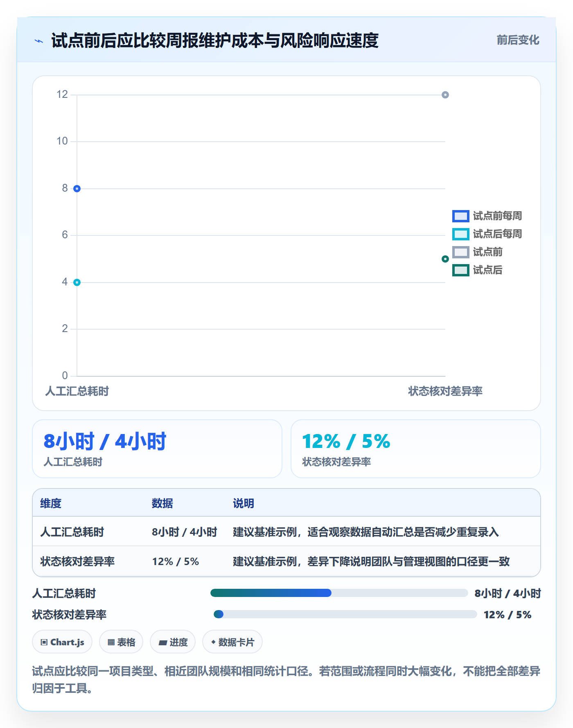This screenshot has height=728, width=573.
Task: Click the Chart.js chip square icon
Action: (x=44, y=642)
